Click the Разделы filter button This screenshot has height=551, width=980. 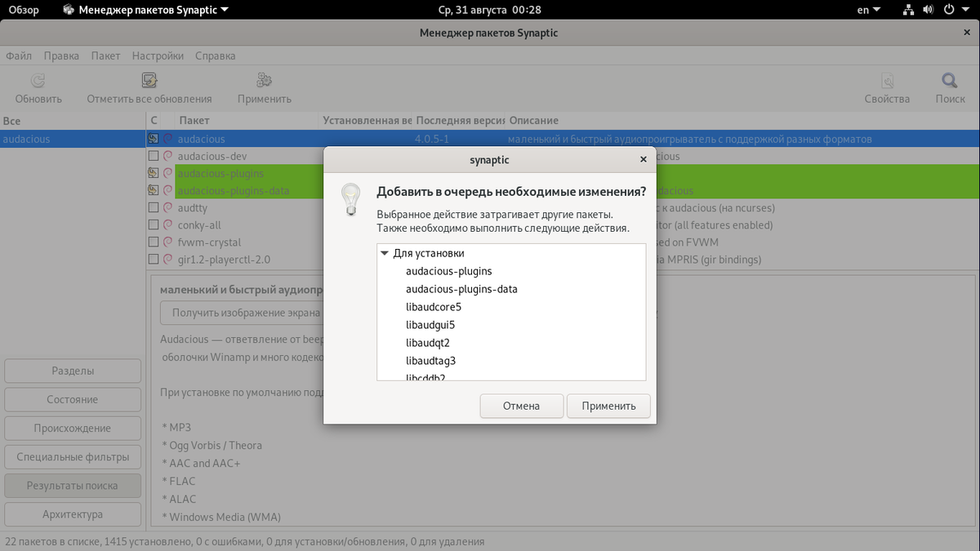73,371
